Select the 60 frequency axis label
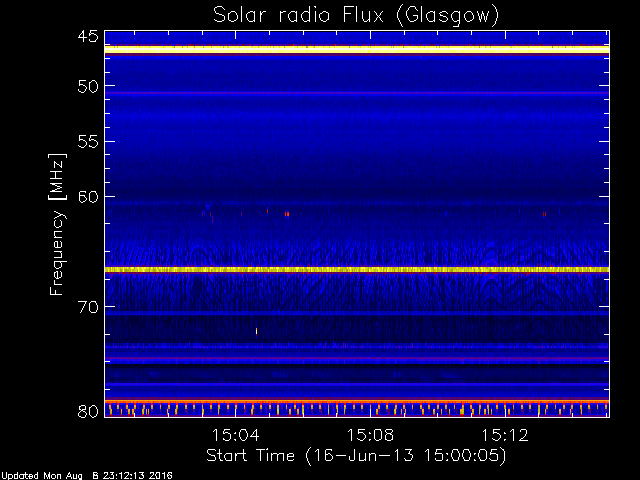 coord(88,197)
